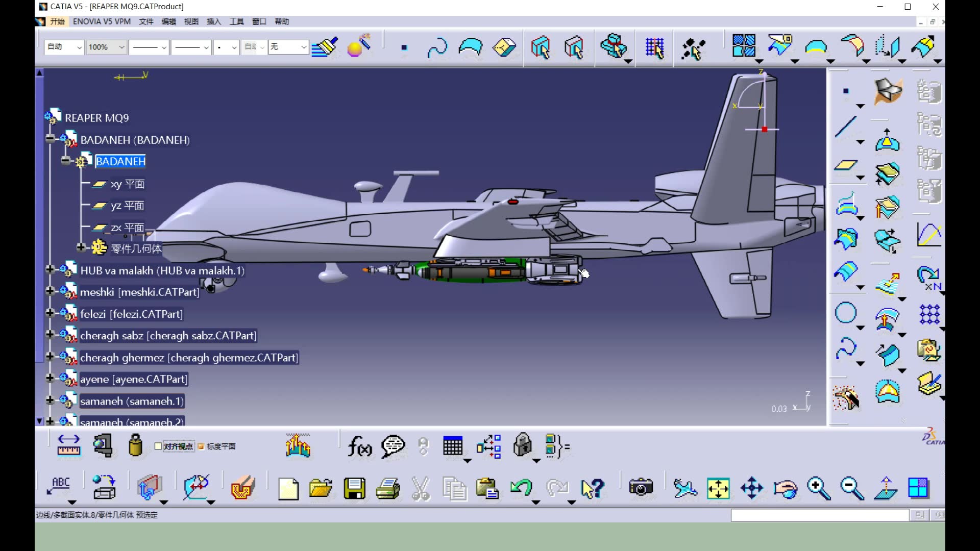This screenshot has height=551, width=980.
Task: Activate fly mode airplane icon
Action: [684, 488]
